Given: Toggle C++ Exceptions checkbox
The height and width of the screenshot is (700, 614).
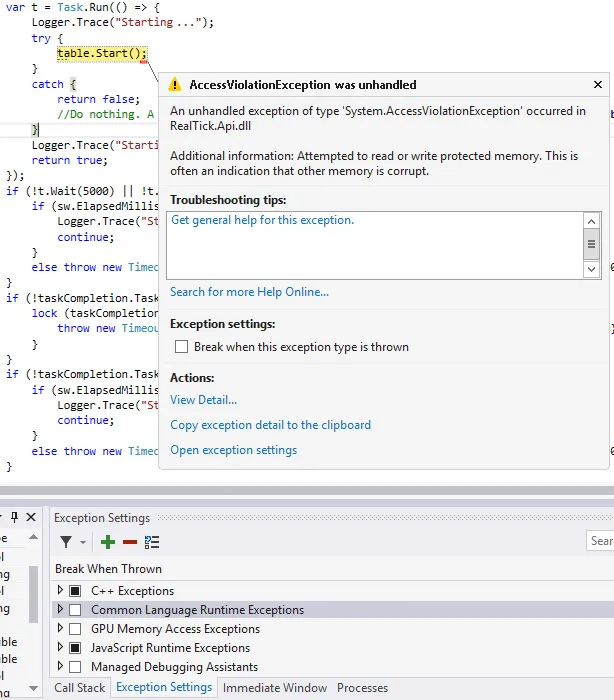Looking at the screenshot, I should point(75,591).
